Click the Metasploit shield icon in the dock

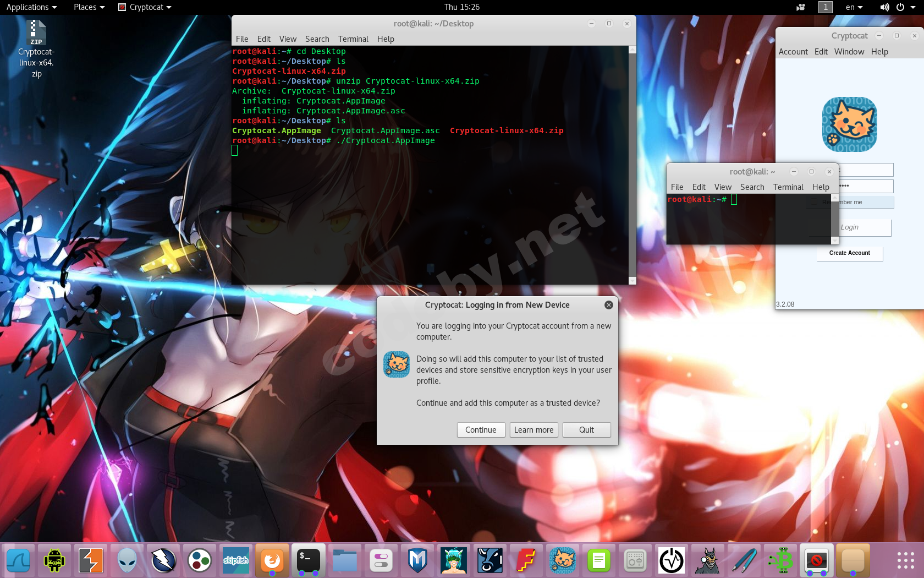tap(417, 560)
